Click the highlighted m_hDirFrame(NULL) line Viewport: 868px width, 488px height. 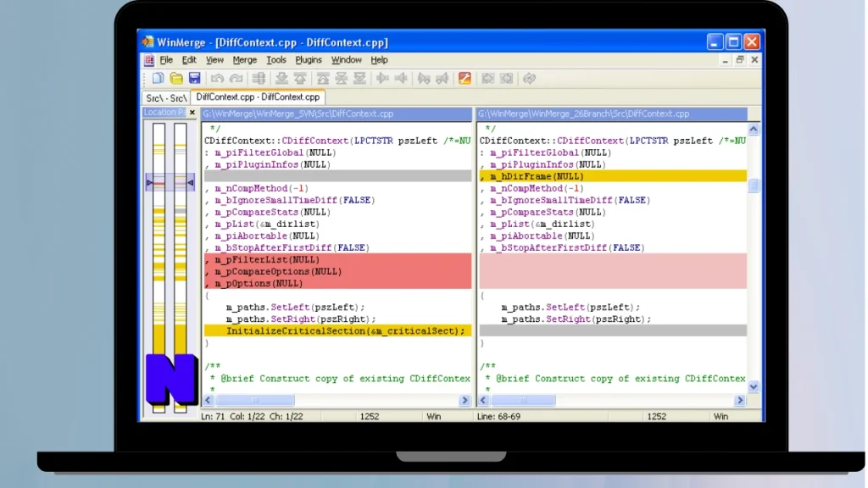[613, 176]
